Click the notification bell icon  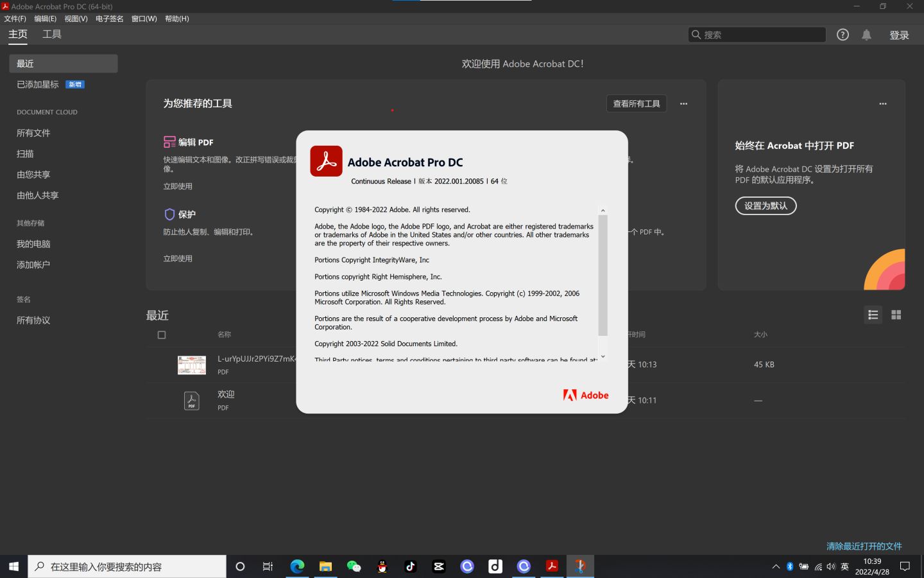866,35
